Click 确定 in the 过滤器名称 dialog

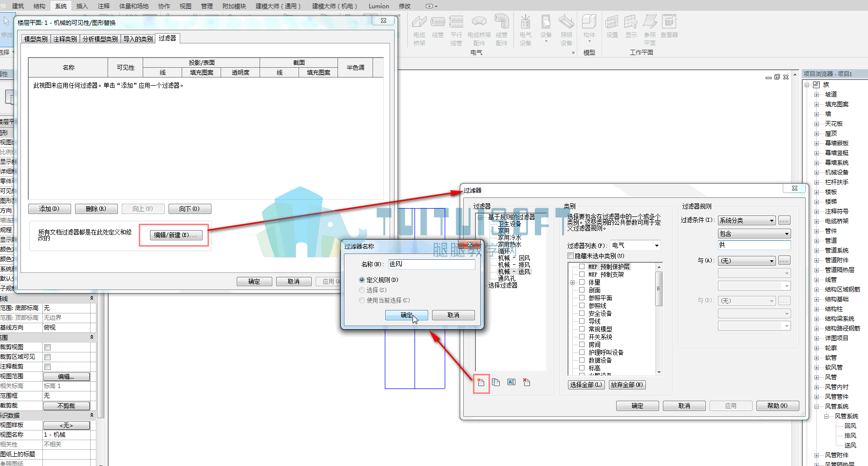(407, 315)
